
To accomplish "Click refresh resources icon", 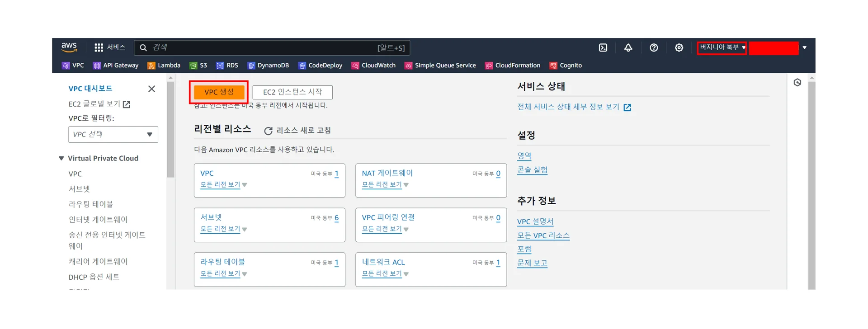I will pos(268,131).
